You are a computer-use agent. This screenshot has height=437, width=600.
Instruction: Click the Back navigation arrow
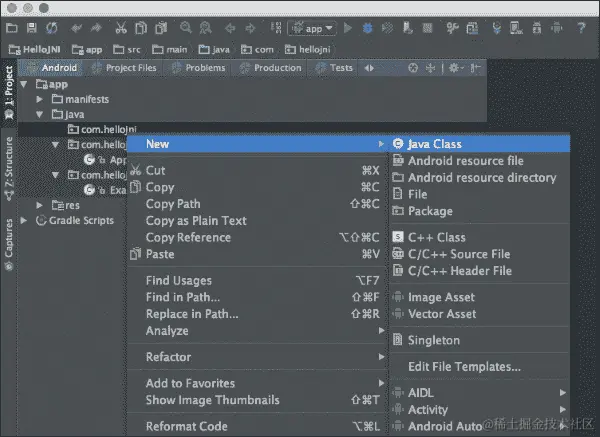coord(230,28)
